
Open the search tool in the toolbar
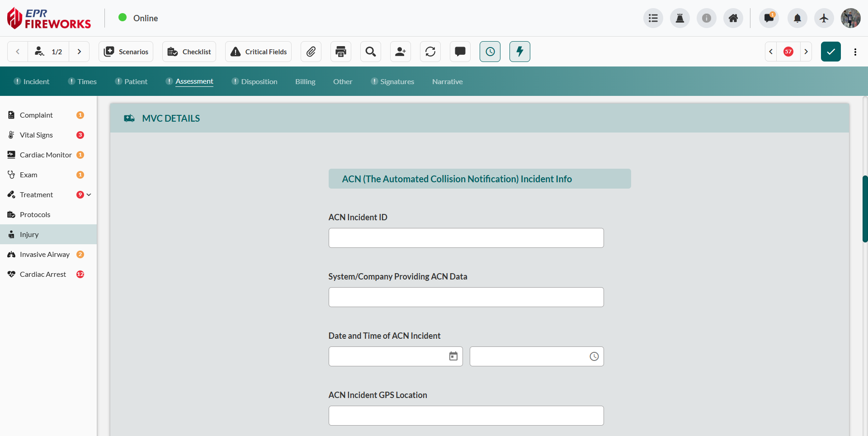(x=370, y=51)
